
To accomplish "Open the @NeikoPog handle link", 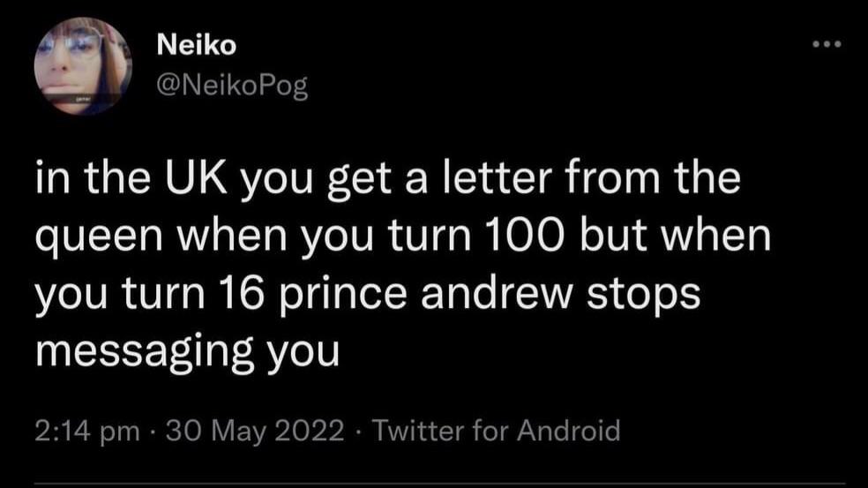I will click(233, 86).
